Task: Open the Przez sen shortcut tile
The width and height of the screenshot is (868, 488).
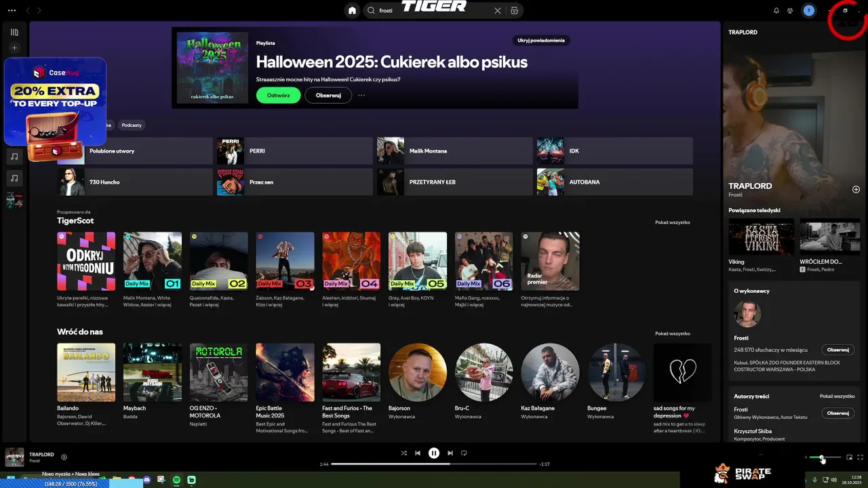Action: pyautogui.click(x=294, y=182)
